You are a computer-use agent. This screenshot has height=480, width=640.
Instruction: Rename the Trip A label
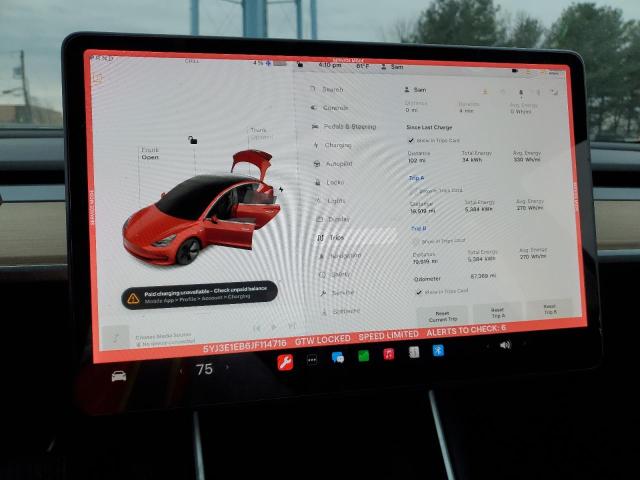point(416,178)
